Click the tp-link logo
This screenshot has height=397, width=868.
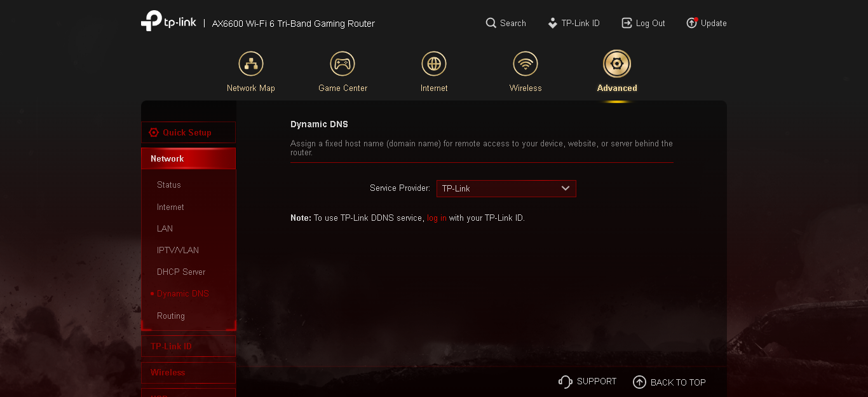pyautogui.click(x=168, y=20)
